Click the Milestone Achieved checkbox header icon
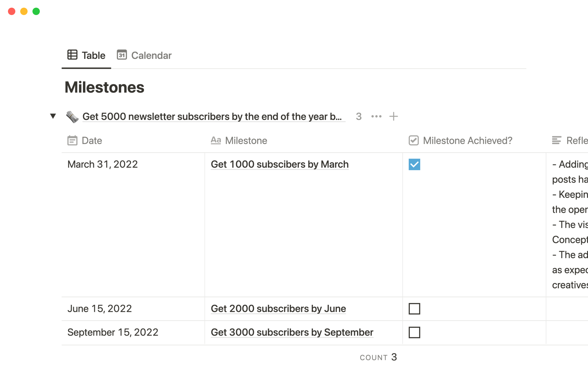 (x=413, y=140)
